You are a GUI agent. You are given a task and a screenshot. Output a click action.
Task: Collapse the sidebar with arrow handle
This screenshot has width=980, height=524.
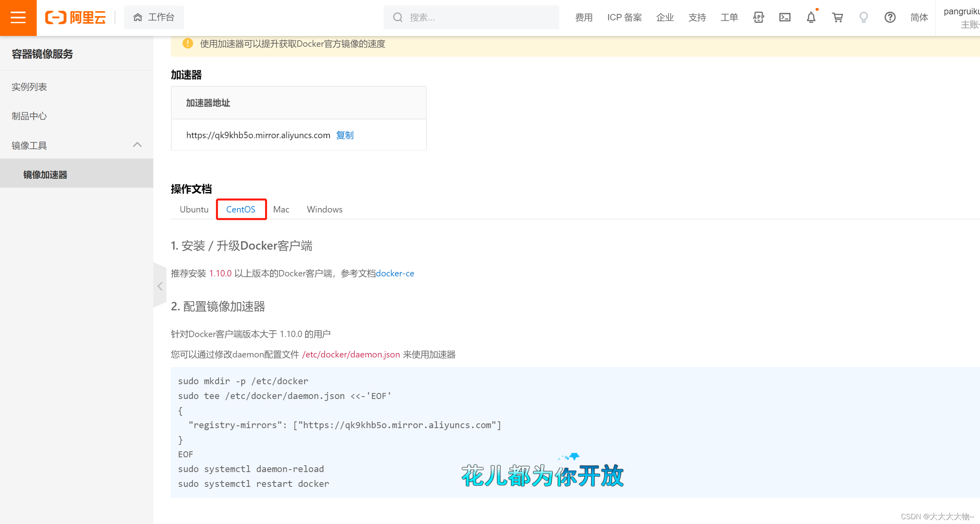click(160, 286)
